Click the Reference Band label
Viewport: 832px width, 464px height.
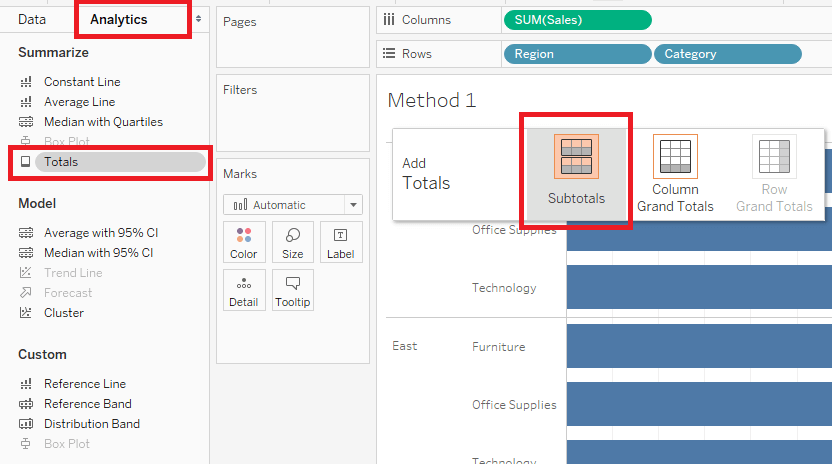pyautogui.click(x=88, y=404)
